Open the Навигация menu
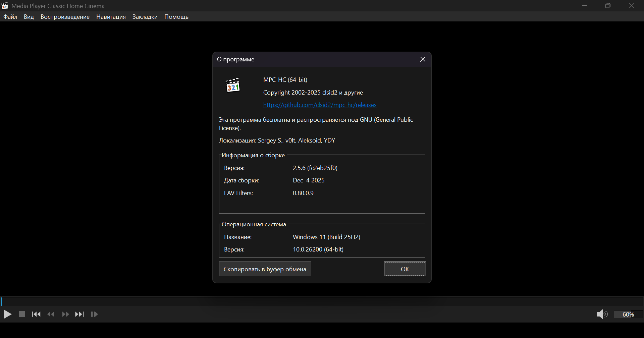 (x=111, y=17)
